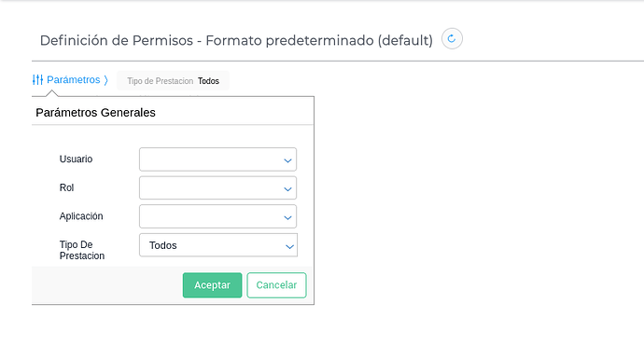Click inside the Aplicación combo box field

coord(217,216)
